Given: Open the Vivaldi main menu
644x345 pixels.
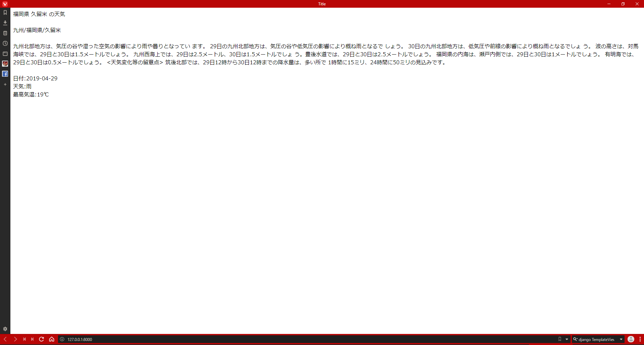Looking at the screenshot, I should pos(5,4).
